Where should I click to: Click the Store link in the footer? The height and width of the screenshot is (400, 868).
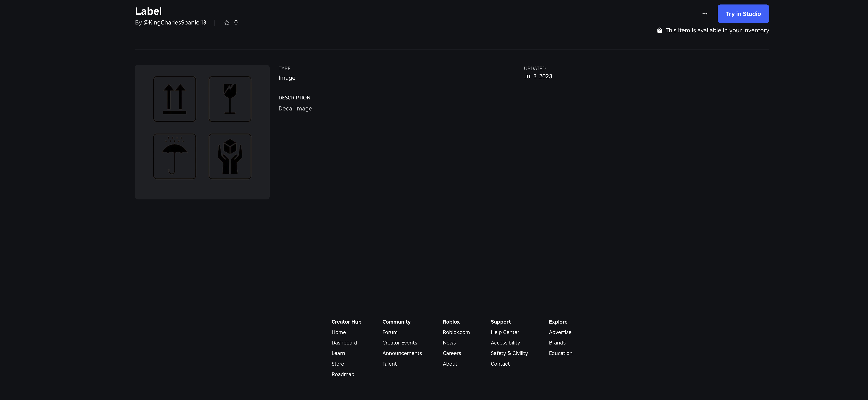pos(338,364)
